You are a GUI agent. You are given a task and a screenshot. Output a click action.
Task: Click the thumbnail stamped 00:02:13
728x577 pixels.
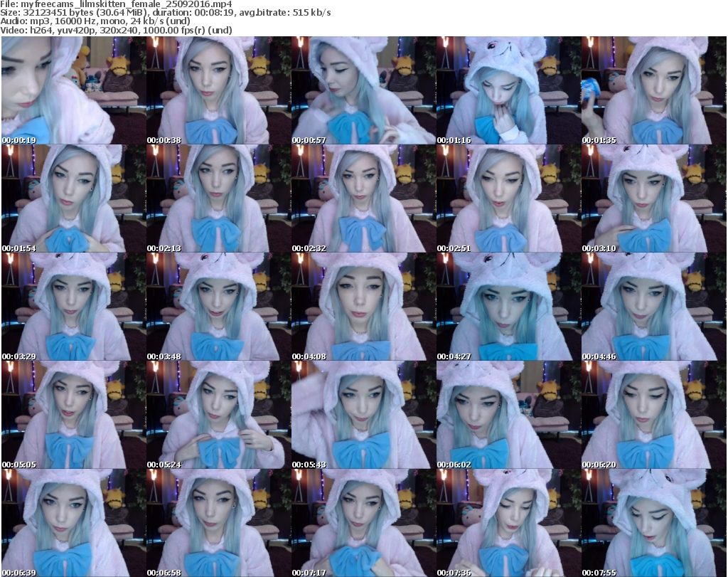(219, 198)
